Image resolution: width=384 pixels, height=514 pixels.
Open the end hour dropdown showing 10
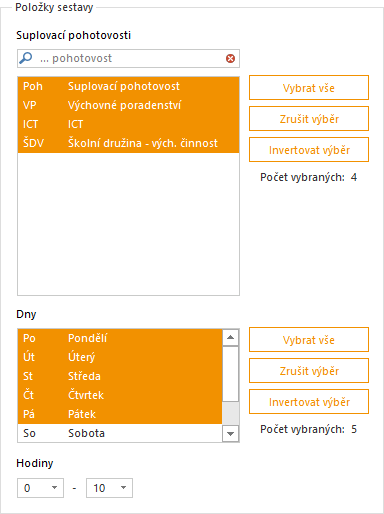(109, 488)
